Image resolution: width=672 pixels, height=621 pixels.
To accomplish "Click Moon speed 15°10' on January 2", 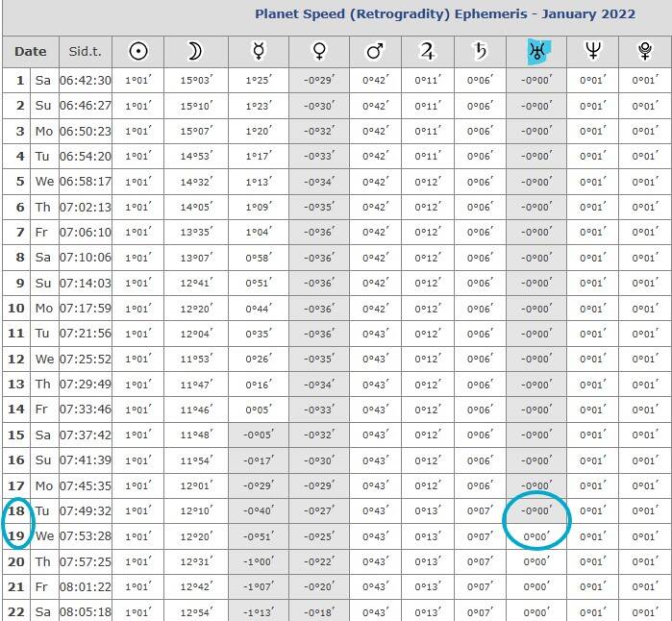I will point(196,106).
